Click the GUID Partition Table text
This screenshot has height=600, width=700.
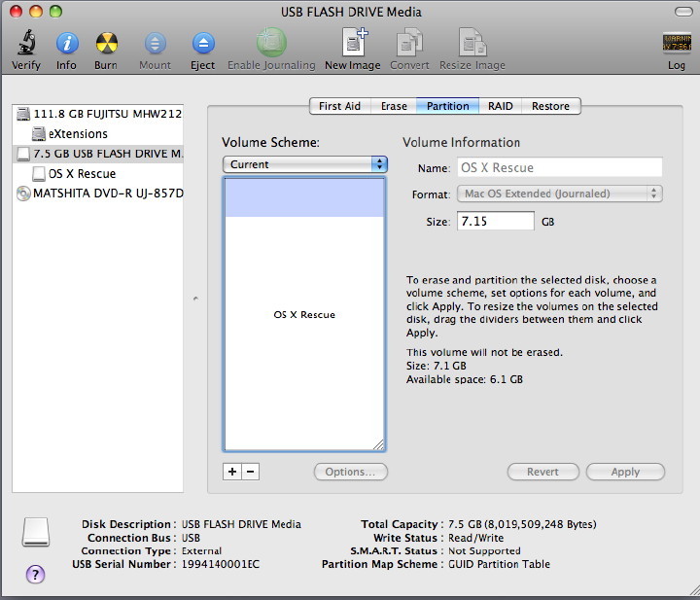point(499,564)
